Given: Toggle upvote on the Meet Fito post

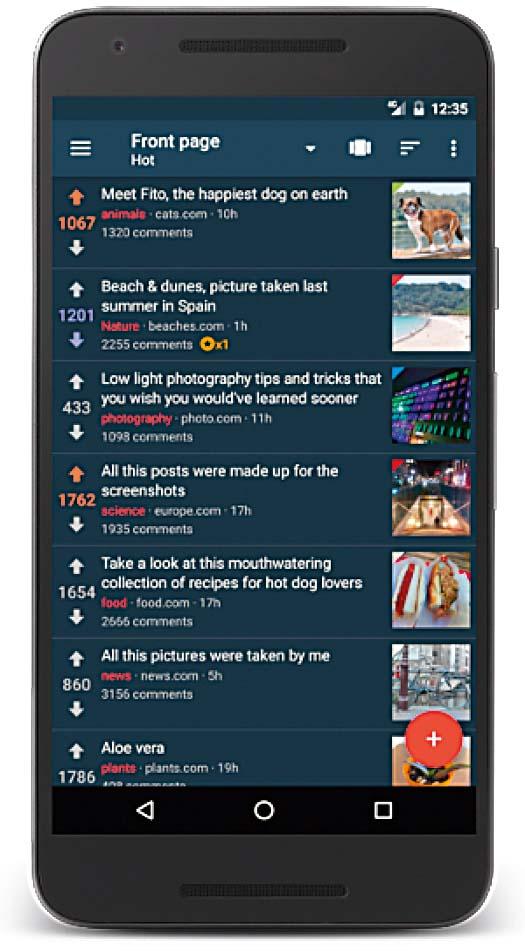Looking at the screenshot, I should click(76, 197).
